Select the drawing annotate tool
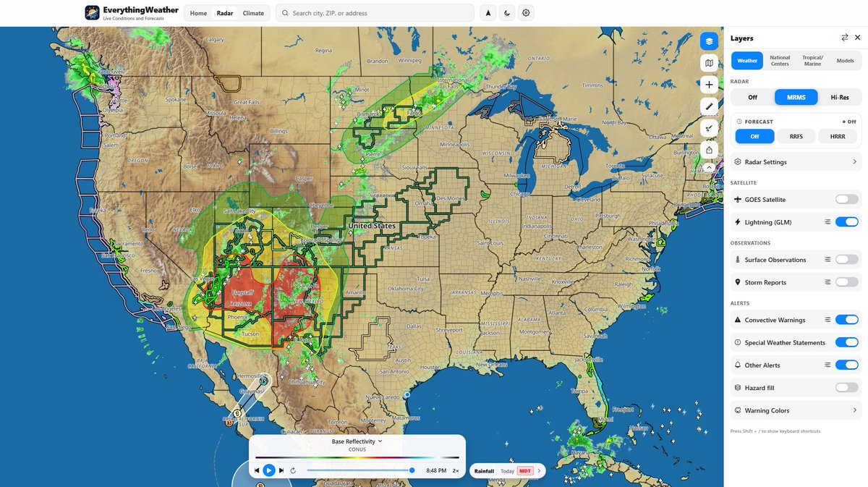The height and width of the screenshot is (487, 868). click(x=709, y=128)
